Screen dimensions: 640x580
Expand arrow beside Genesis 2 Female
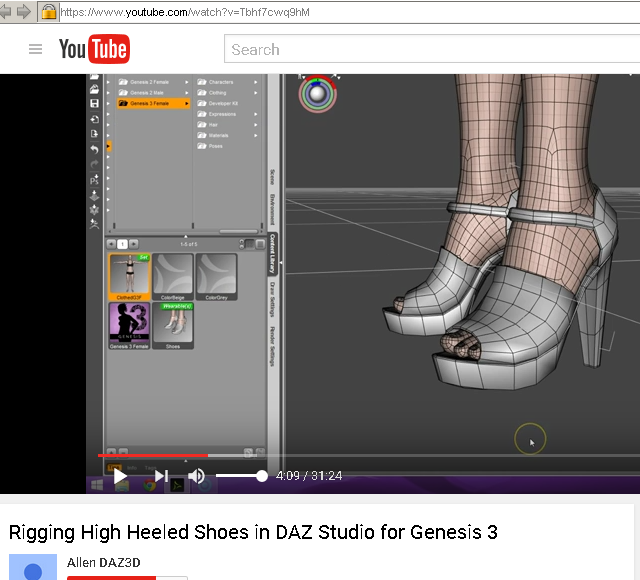(187, 82)
